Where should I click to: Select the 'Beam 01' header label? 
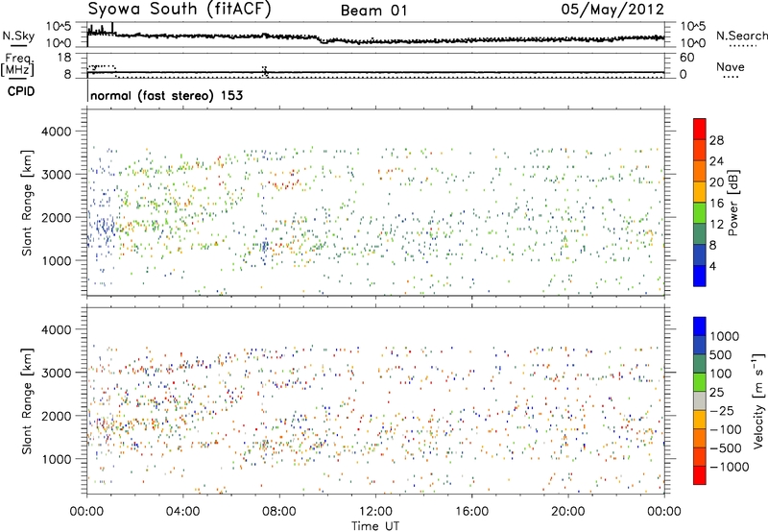coord(373,11)
